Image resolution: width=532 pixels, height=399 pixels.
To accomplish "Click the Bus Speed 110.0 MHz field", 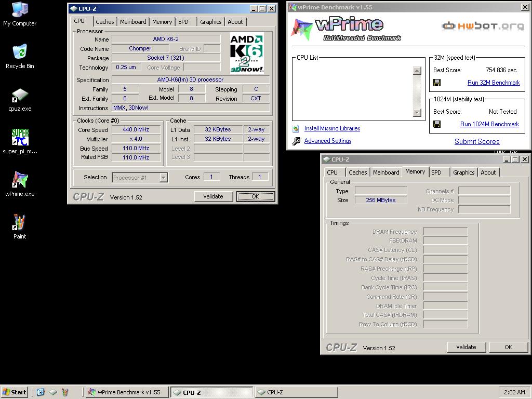I will (136, 148).
